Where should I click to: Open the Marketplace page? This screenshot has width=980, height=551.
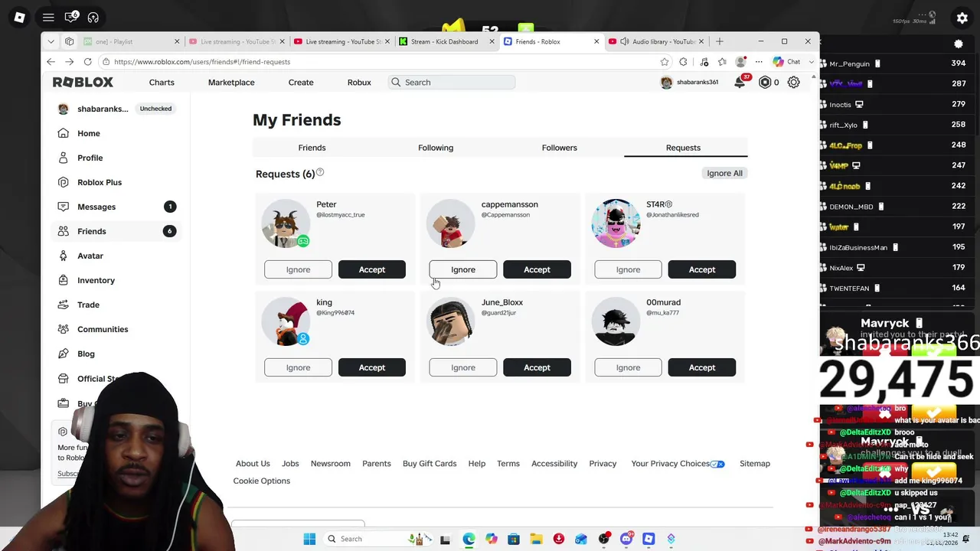231,82
